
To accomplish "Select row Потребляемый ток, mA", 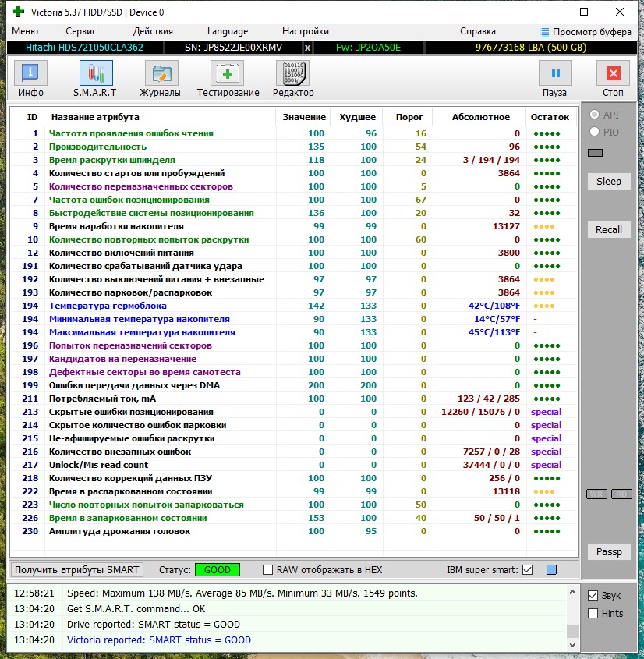I will [x=294, y=399].
